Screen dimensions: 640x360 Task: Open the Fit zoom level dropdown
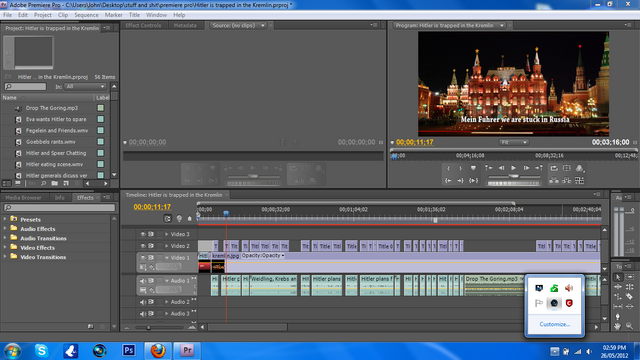pyautogui.click(x=513, y=142)
